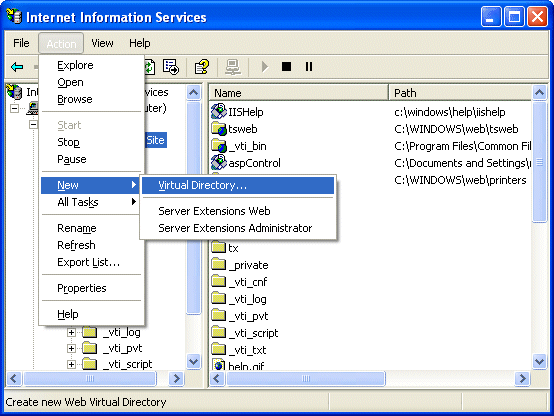Click the _vti_cnf folder icon

(218, 281)
